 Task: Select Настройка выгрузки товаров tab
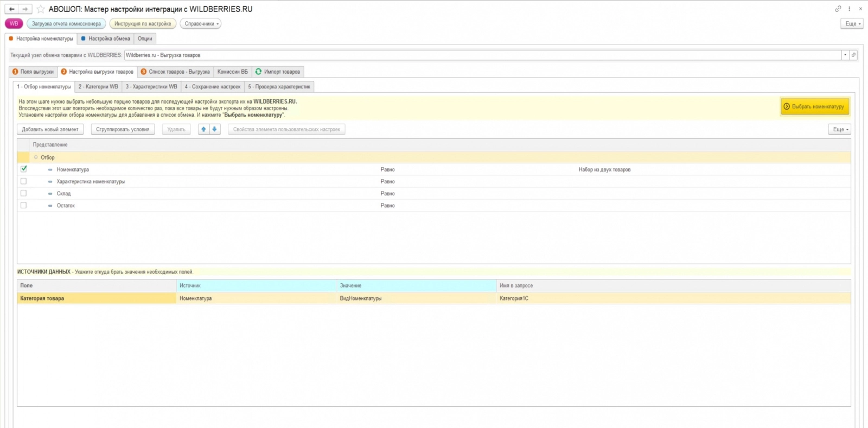[97, 72]
